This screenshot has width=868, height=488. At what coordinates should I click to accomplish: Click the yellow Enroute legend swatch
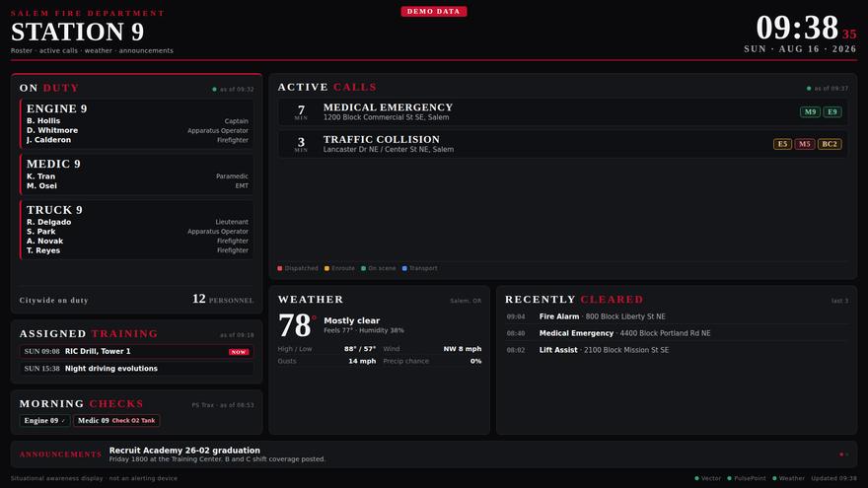point(326,268)
